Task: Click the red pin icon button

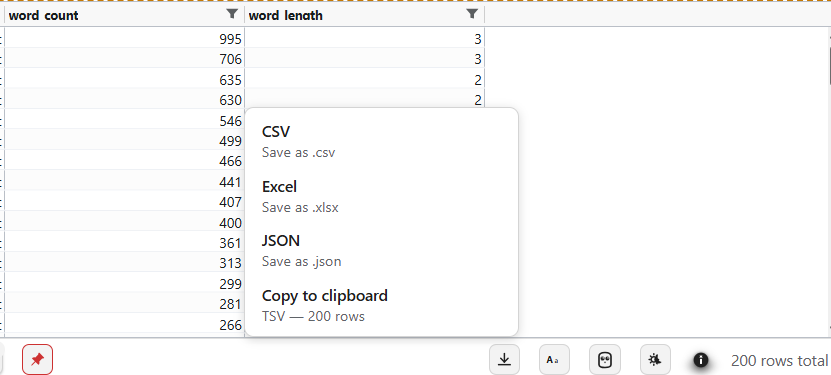Action: point(38,360)
